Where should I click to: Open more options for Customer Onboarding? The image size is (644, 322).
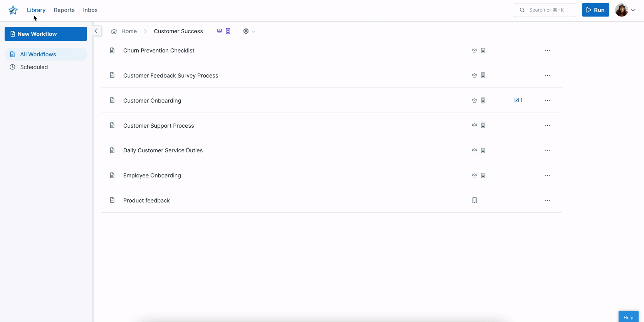point(547,101)
